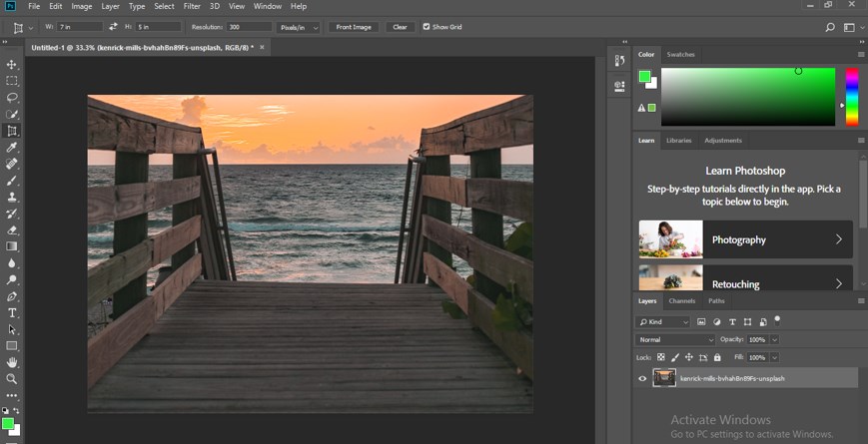The width and height of the screenshot is (868, 444).
Task: Open the Filter menu
Action: click(x=192, y=6)
